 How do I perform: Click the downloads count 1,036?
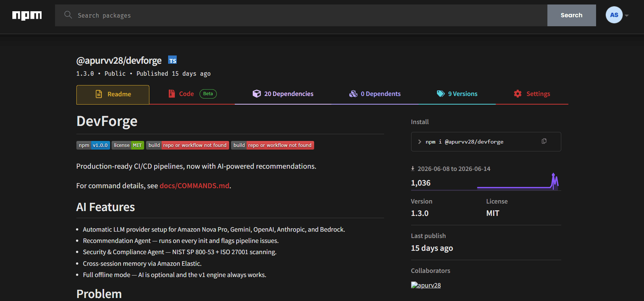(421, 183)
